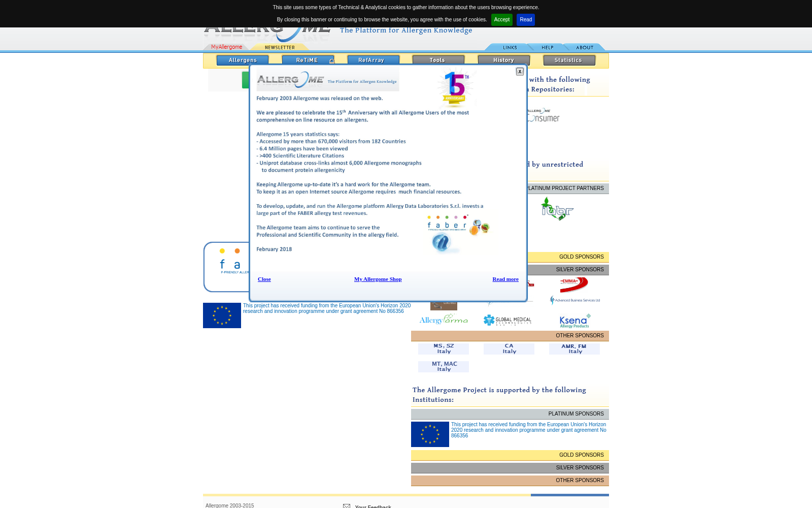Dismiss the popup with the X button
This screenshot has width=812, height=508.
coord(520,72)
